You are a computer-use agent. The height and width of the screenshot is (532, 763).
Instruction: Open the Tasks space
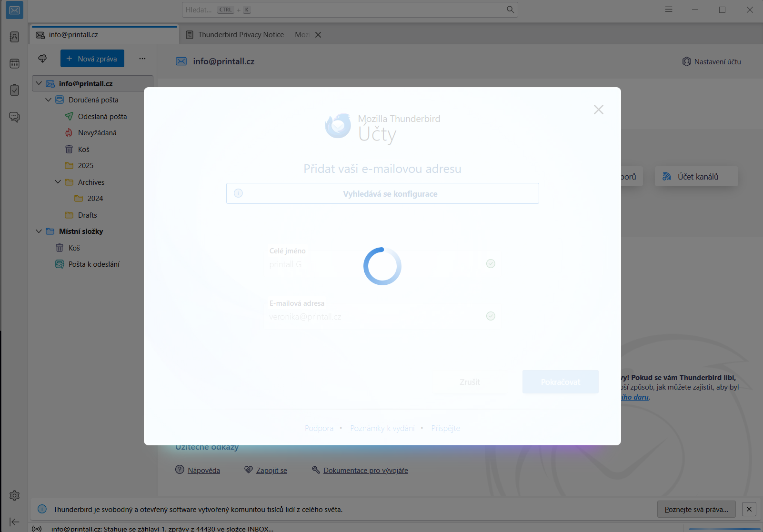14,90
